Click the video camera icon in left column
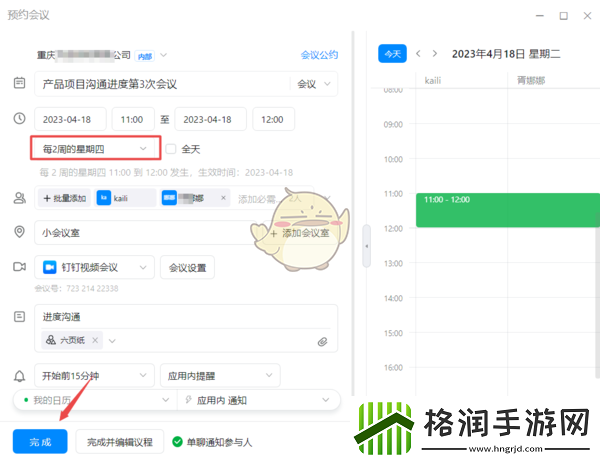The image size is (600, 460). click(20, 266)
